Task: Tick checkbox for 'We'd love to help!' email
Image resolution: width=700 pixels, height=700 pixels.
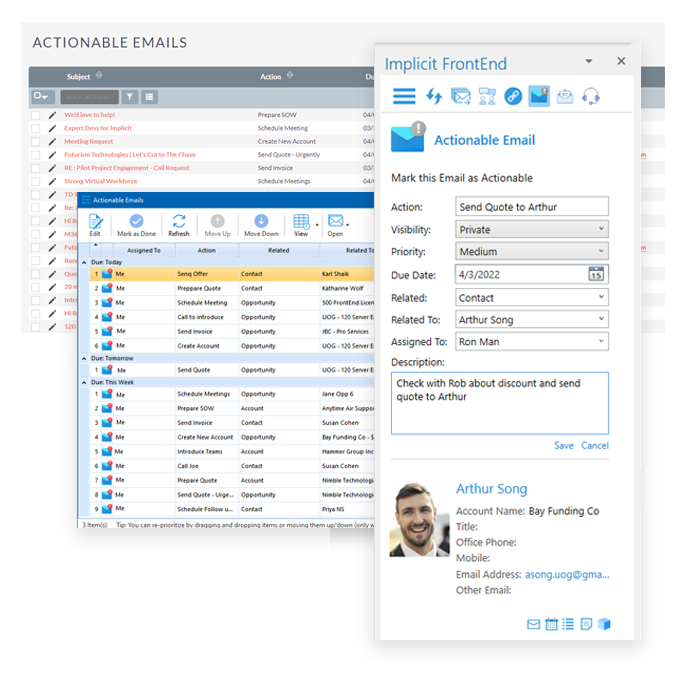Action: point(36,115)
